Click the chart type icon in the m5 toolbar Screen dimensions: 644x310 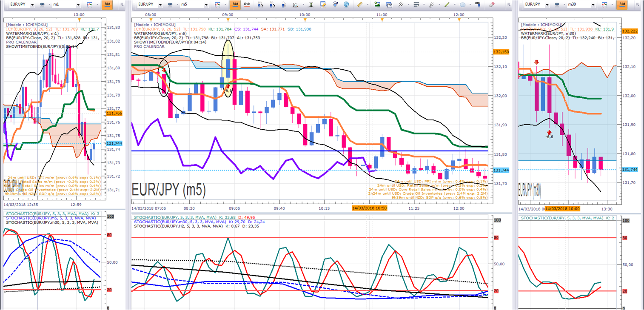[217, 5]
